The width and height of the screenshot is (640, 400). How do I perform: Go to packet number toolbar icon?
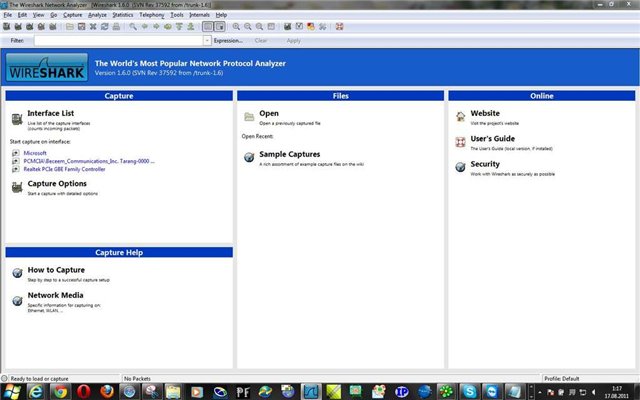(x=167, y=27)
